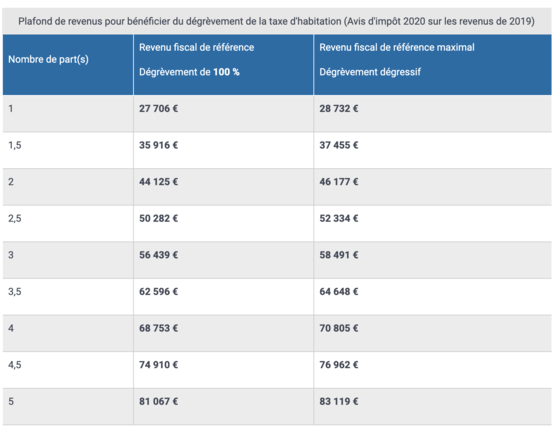Select the cell showing 35 916 €

point(224,150)
